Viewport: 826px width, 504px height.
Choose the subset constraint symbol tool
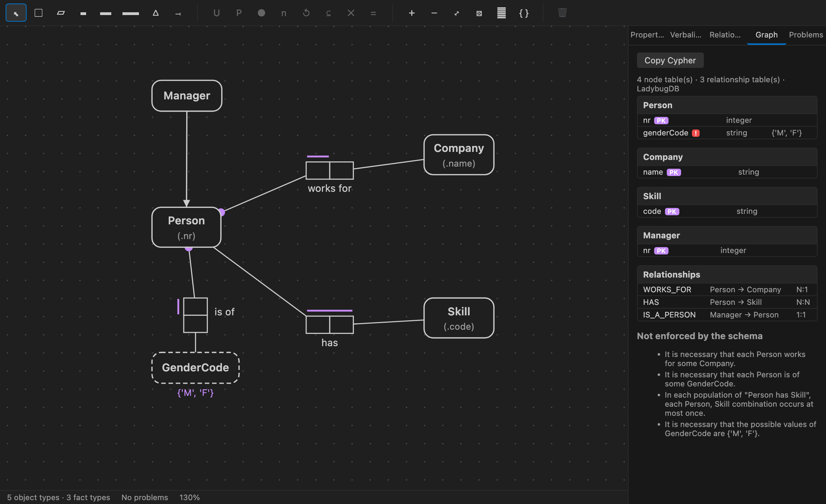(x=329, y=13)
